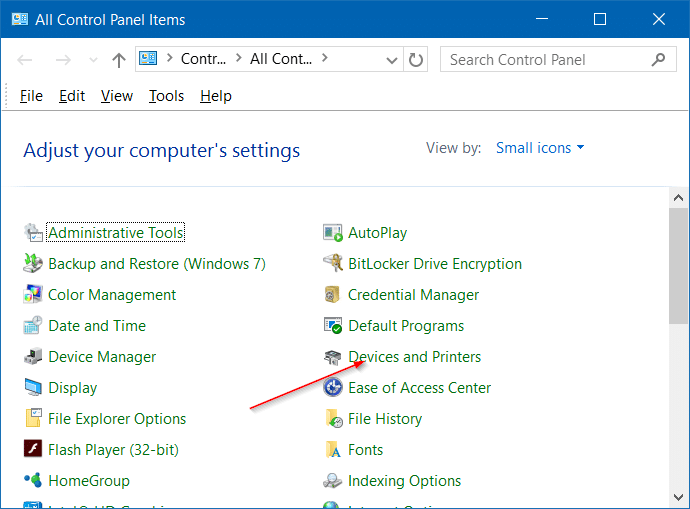Open Date and Time link
The height and width of the screenshot is (509, 690).
pyautogui.click(x=97, y=326)
